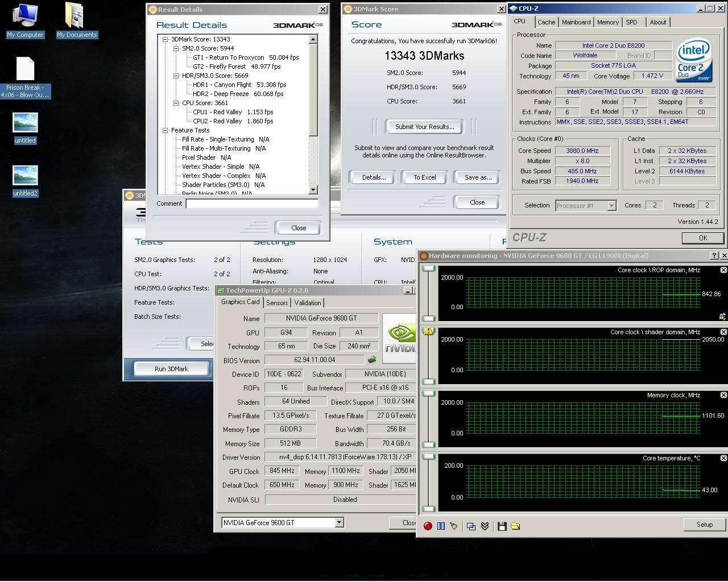Click the lower slider handle of Memory clock graph
The height and width of the screenshot is (582, 728).
[428, 444]
